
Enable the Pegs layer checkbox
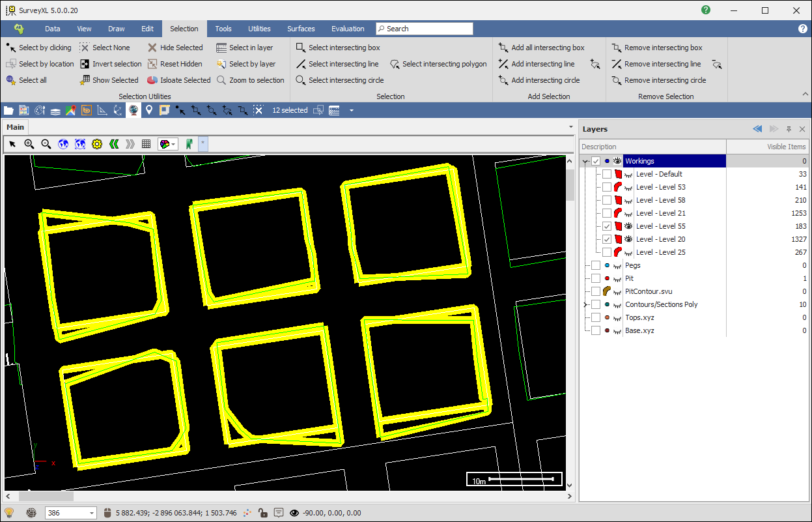[596, 265]
